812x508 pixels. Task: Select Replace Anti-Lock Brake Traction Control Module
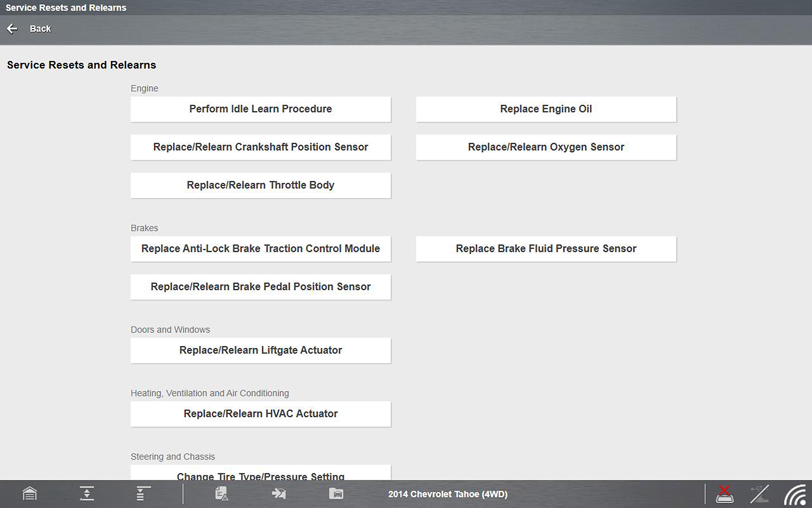coord(260,249)
